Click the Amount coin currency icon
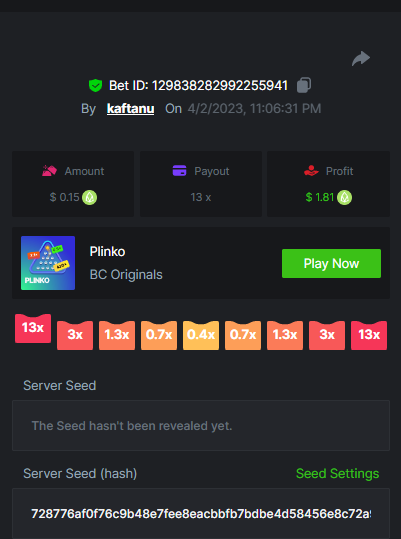401x539 pixels. [x=89, y=197]
